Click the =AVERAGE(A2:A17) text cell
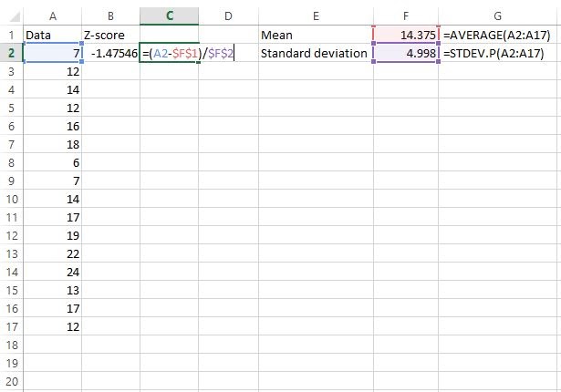Screen dimensions: 561x392 point(498,35)
